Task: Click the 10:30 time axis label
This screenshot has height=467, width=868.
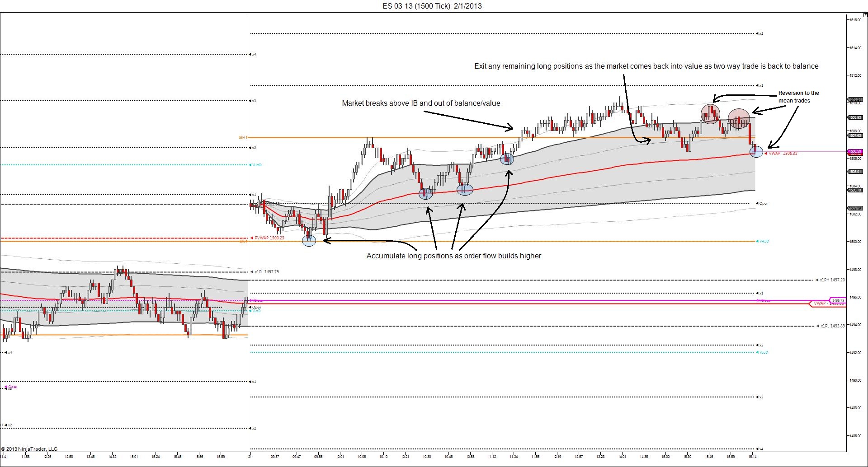Action: click(x=427, y=457)
